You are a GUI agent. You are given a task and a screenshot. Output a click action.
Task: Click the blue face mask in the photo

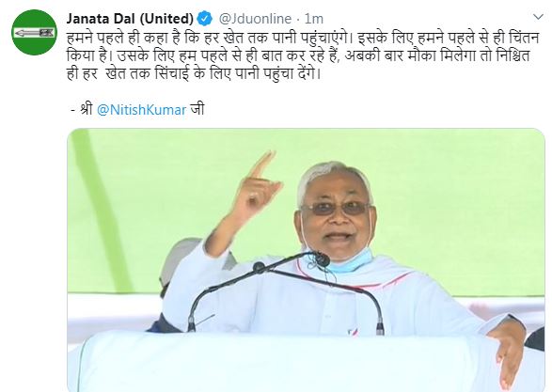tap(348, 261)
